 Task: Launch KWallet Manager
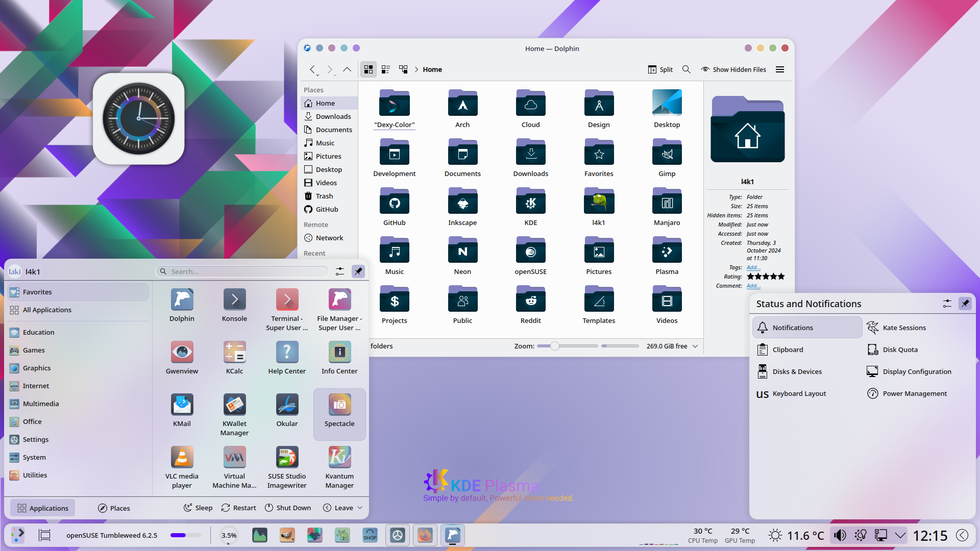point(234,415)
